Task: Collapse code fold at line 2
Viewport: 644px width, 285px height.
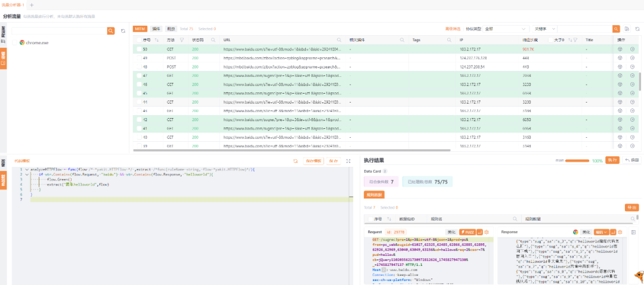Action: point(27,175)
